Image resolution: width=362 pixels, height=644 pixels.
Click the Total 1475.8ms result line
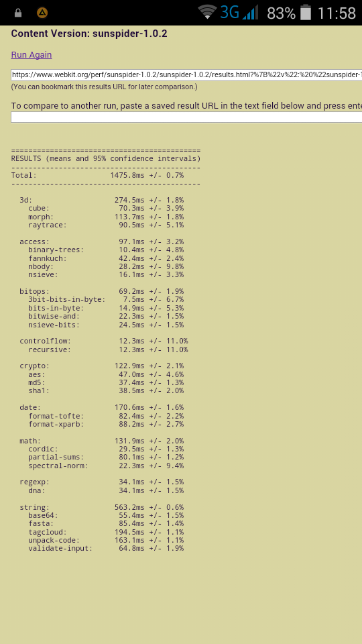[x=98, y=175]
